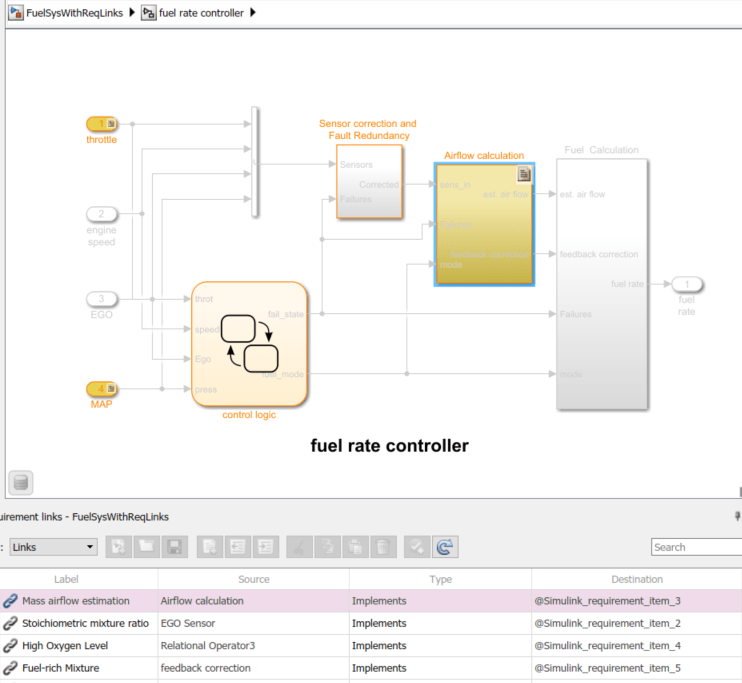742x683 pixels.
Task: Click in the Search field
Action: coord(696,547)
